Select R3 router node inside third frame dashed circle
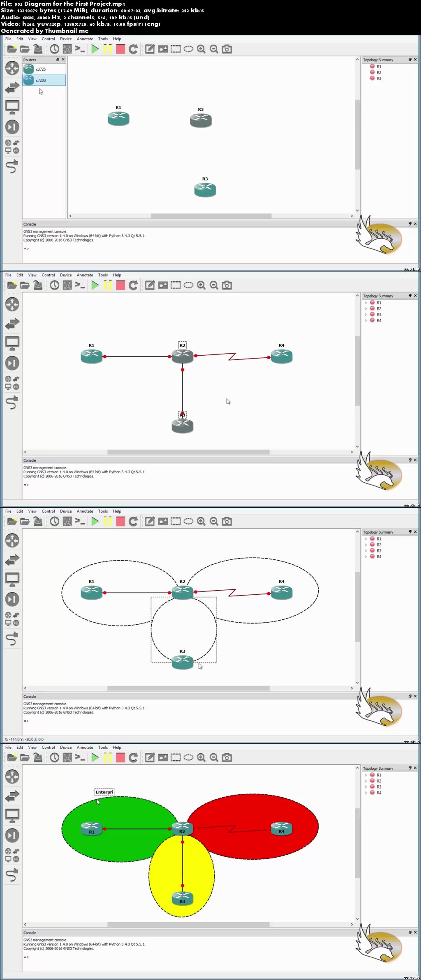Image resolution: width=421 pixels, height=980 pixels. pos(183,662)
